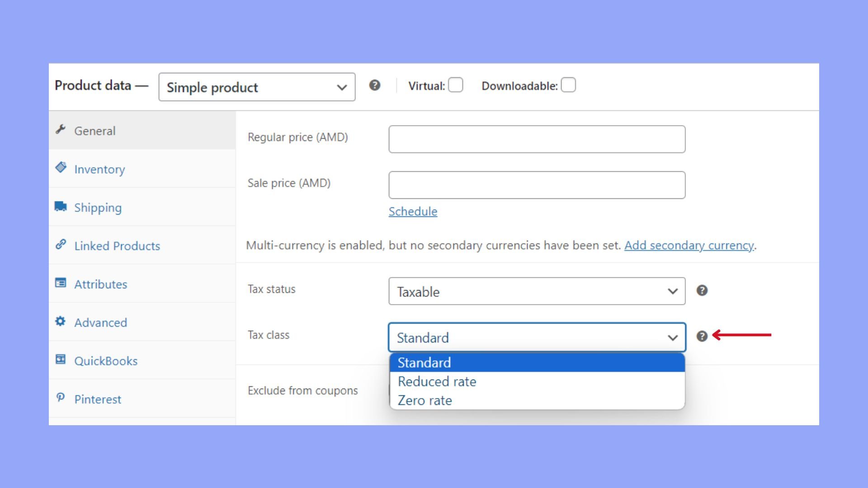Tick the Downloadable checkbox
868x488 pixels.
568,85
